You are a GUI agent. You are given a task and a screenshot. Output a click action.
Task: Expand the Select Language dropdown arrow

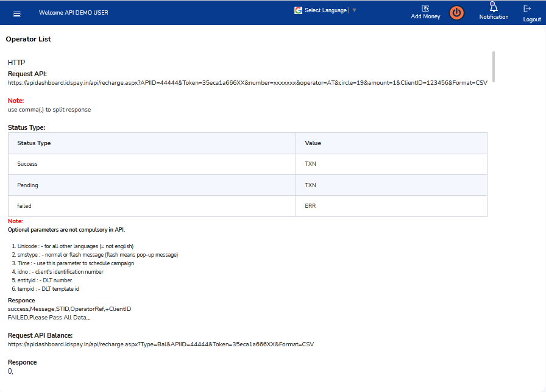pos(355,10)
